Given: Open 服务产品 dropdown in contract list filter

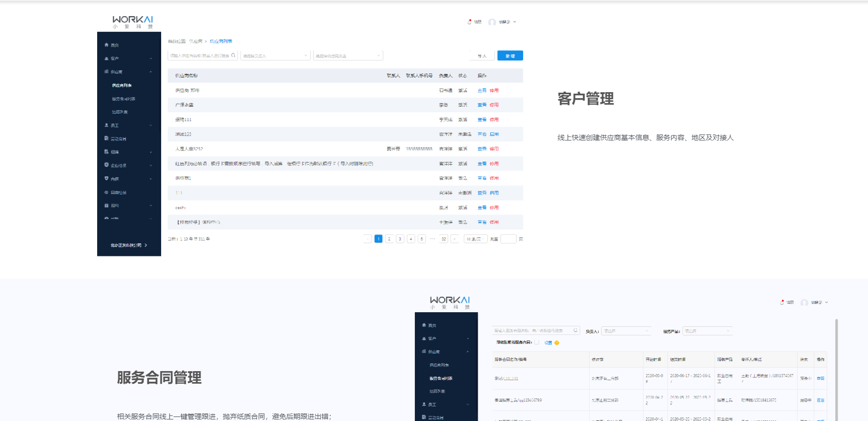Looking at the screenshot, I should click(x=707, y=331).
